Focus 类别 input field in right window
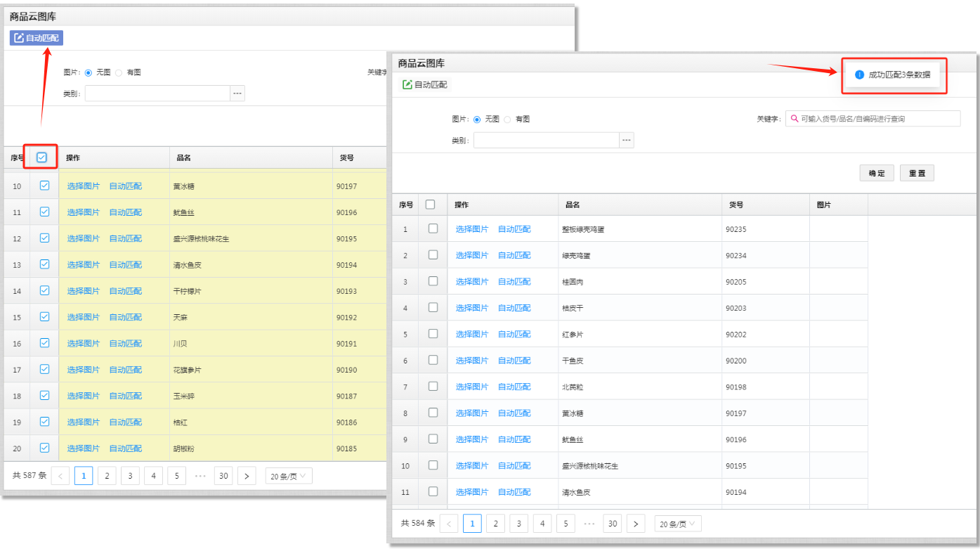The image size is (980, 549). point(546,141)
